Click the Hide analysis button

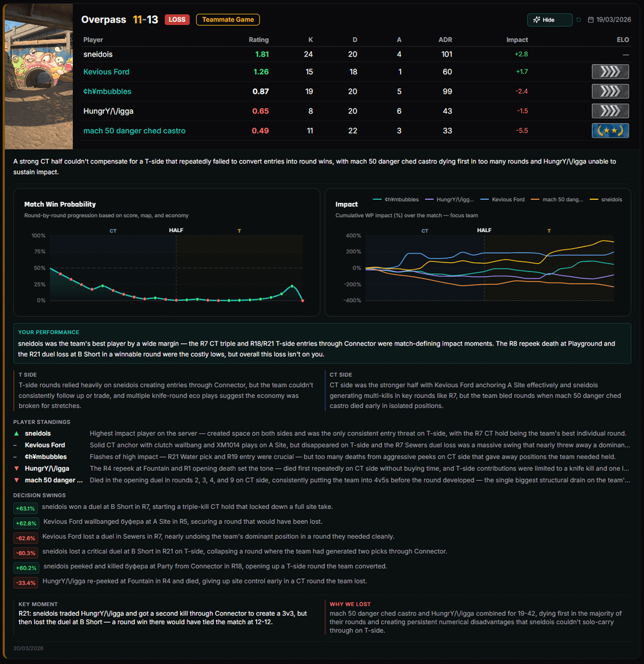pos(549,20)
